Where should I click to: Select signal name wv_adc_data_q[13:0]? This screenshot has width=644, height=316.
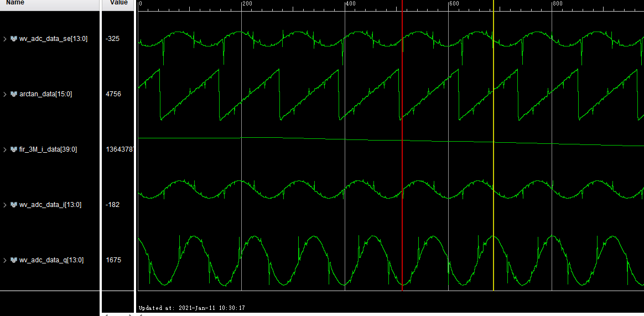point(51,260)
